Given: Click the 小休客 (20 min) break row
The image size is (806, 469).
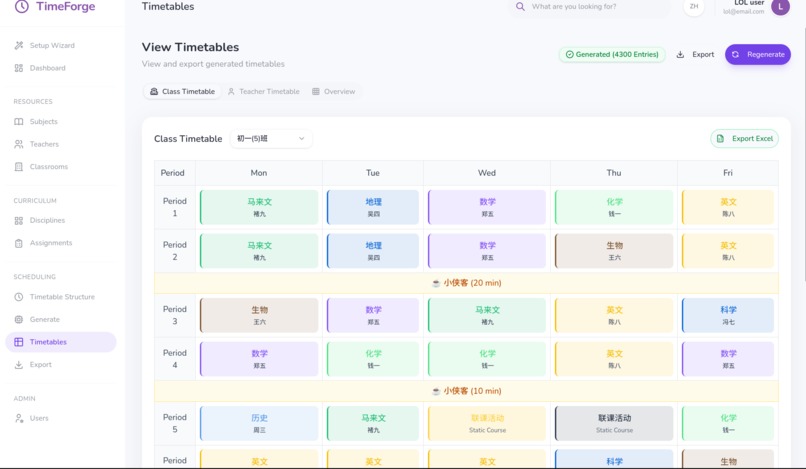Looking at the screenshot, I should [466, 283].
